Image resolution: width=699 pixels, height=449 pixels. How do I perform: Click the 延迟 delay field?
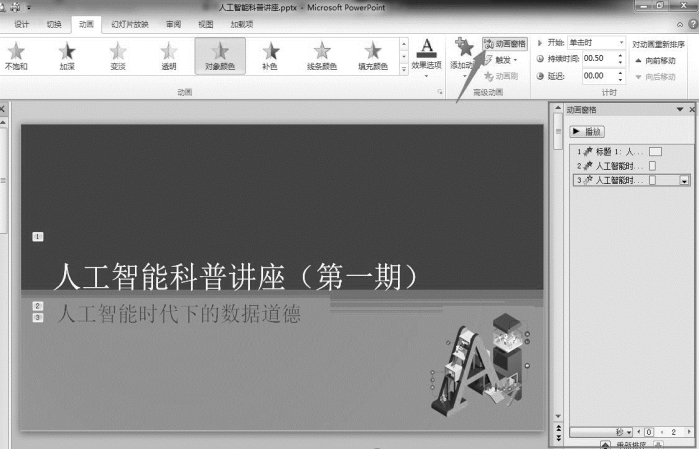point(599,76)
